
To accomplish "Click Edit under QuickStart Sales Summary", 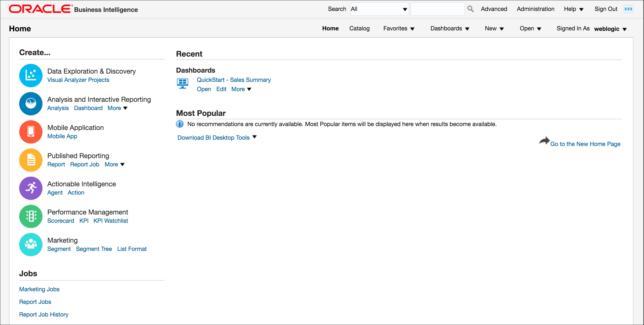I will pos(221,89).
